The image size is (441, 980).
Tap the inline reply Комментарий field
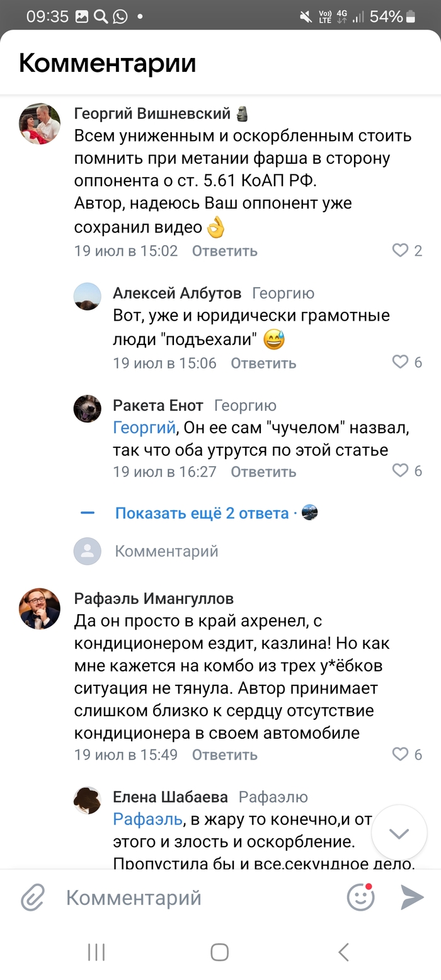pos(166,551)
